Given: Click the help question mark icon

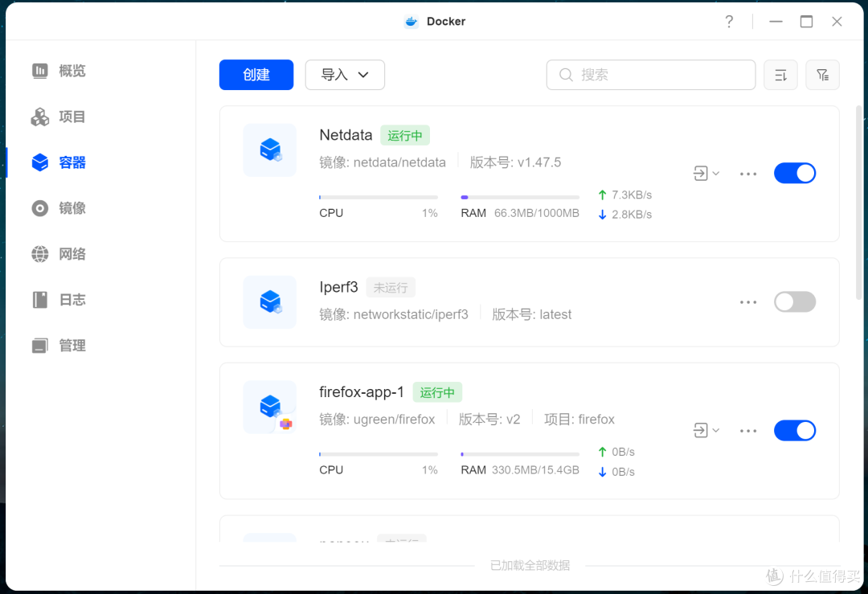Looking at the screenshot, I should pos(729,22).
